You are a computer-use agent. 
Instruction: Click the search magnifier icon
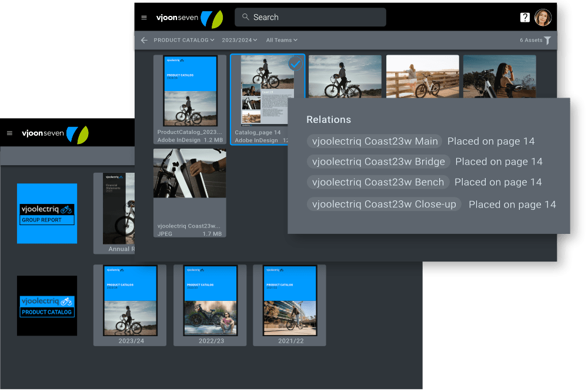click(246, 17)
